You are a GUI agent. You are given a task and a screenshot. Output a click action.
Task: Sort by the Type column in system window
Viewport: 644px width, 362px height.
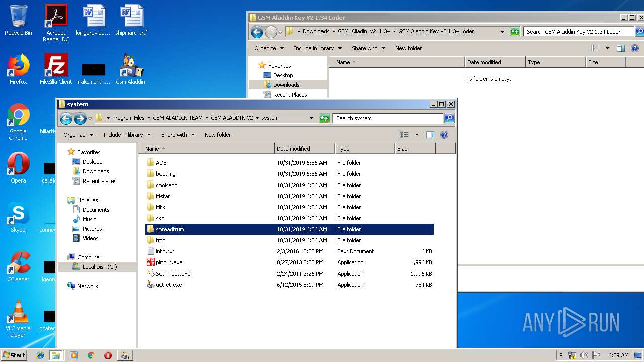tap(365, 149)
